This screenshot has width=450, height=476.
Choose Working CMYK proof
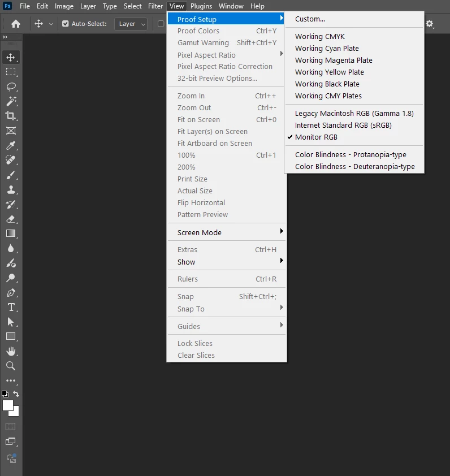tap(354, 36)
